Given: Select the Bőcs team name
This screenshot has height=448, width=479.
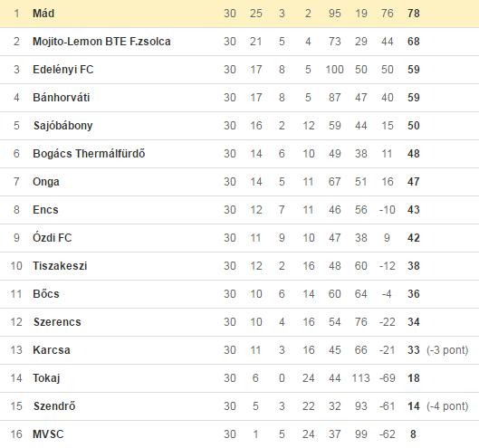Looking at the screenshot, I should coord(46,294).
